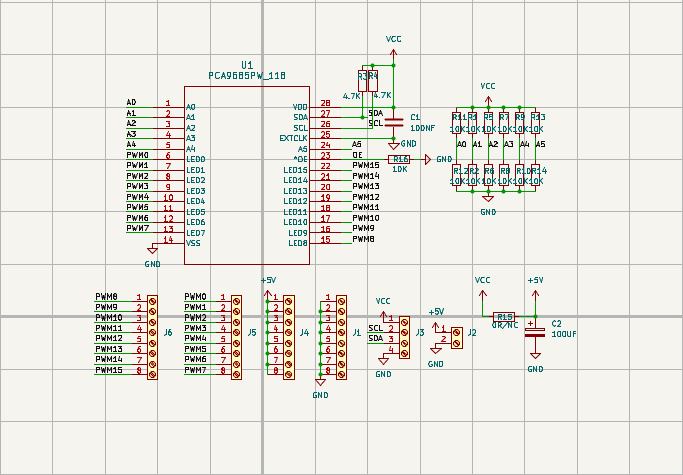Click the A0 net label at U1 pin 1

click(x=131, y=102)
